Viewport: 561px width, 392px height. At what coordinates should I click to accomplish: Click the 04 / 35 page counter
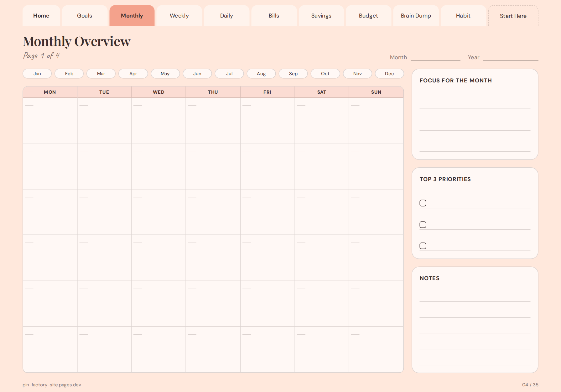tap(530, 385)
